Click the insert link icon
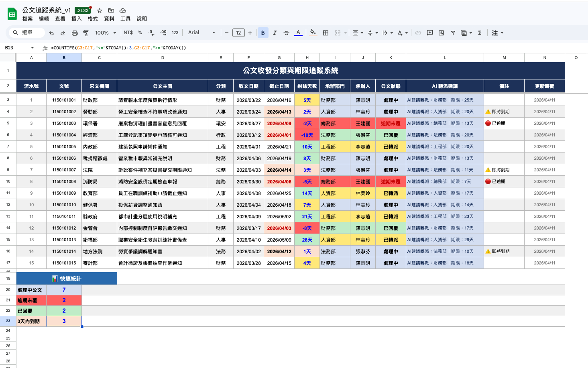The height and width of the screenshot is (368, 588). pos(418,33)
